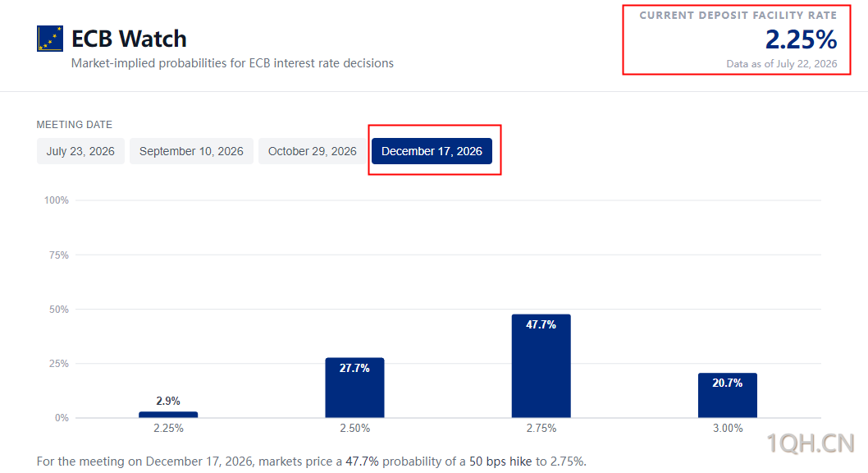Click the current deposit facility rate 2.25% value
The height and width of the screenshot is (473, 868).
point(801,39)
